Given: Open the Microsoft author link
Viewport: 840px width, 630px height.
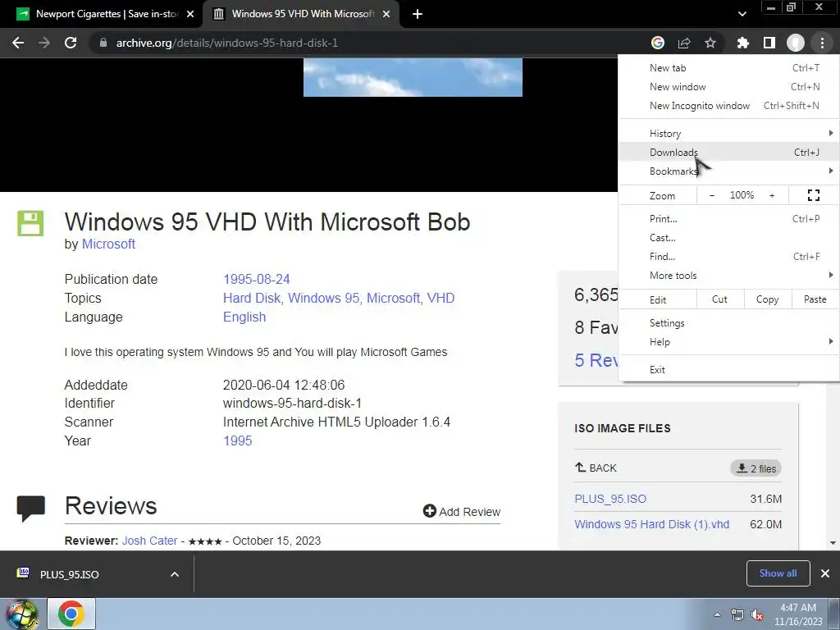Looking at the screenshot, I should (108, 244).
